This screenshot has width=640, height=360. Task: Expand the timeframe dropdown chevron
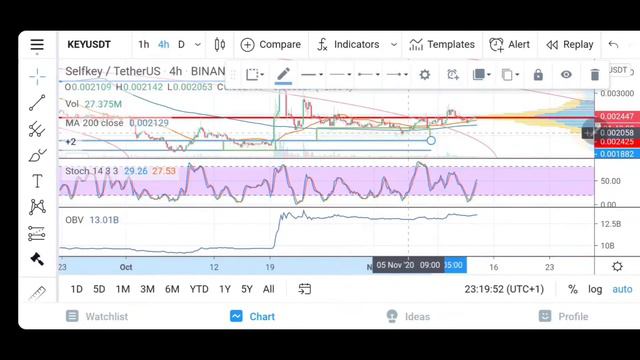[x=198, y=44]
